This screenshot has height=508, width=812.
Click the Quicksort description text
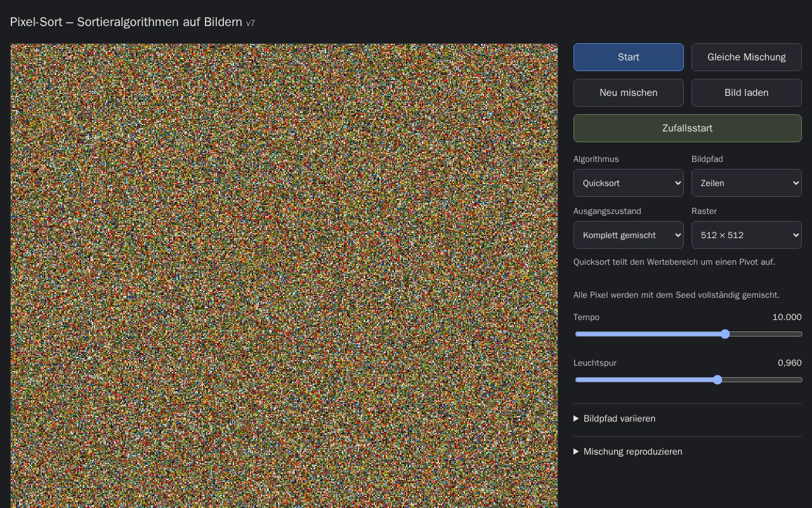[674, 262]
